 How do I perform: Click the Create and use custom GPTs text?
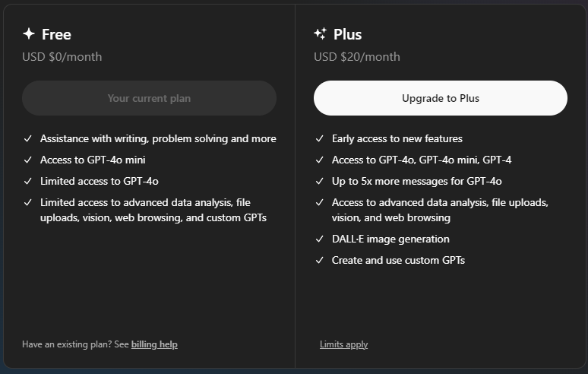398,260
